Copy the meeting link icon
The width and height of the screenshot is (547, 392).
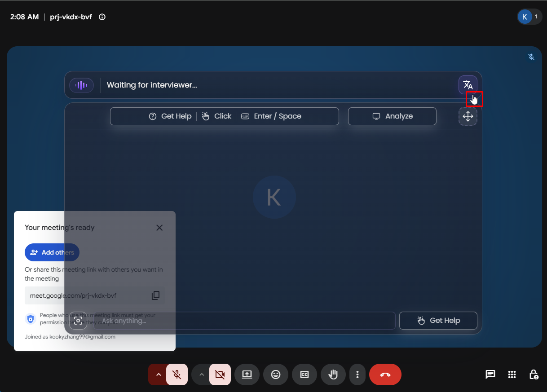tap(155, 295)
